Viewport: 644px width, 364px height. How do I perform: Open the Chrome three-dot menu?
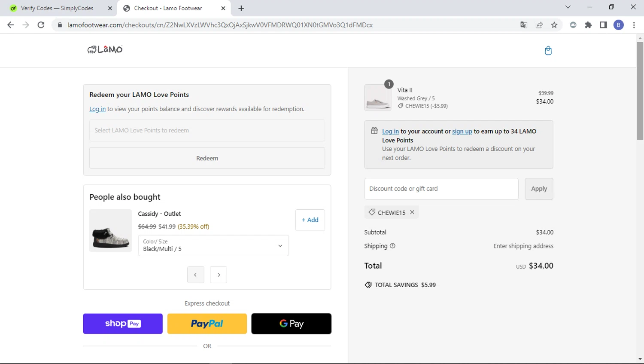coord(634,25)
